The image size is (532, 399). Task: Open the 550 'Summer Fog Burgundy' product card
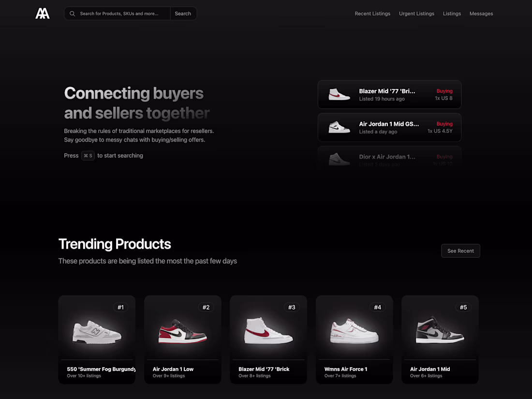[x=97, y=339]
